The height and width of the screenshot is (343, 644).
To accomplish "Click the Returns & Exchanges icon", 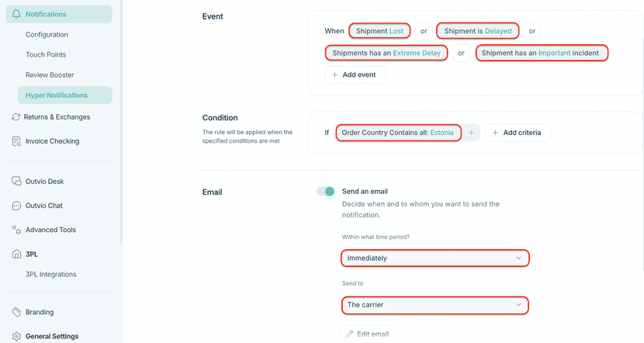I will pos(16,117).
